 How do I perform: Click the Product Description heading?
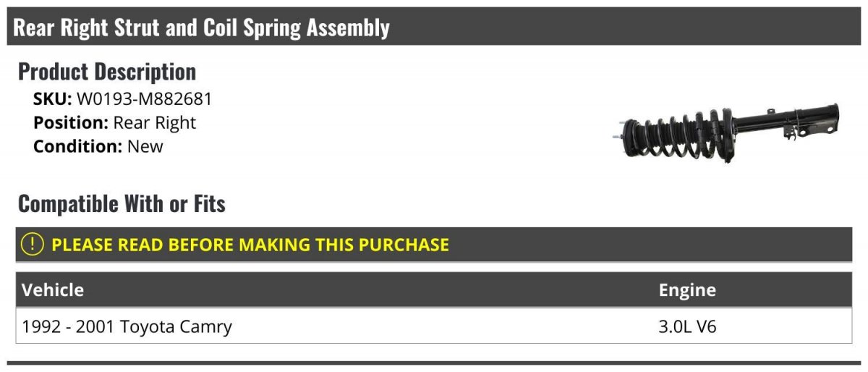(x=107, y=72)
